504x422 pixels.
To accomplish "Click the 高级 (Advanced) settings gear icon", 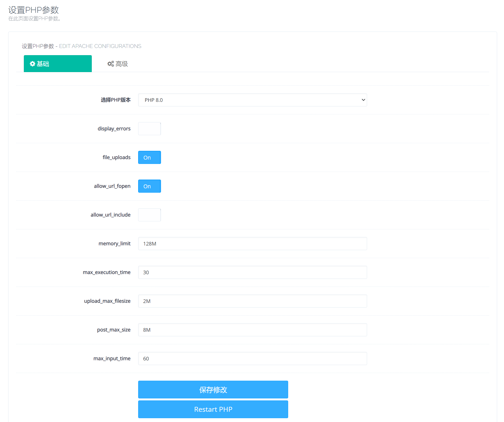I will 110,63.
